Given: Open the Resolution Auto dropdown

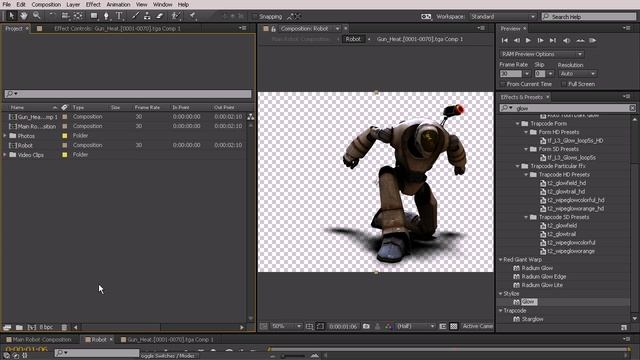Looking at the screenshot, I should click(577, 74).
